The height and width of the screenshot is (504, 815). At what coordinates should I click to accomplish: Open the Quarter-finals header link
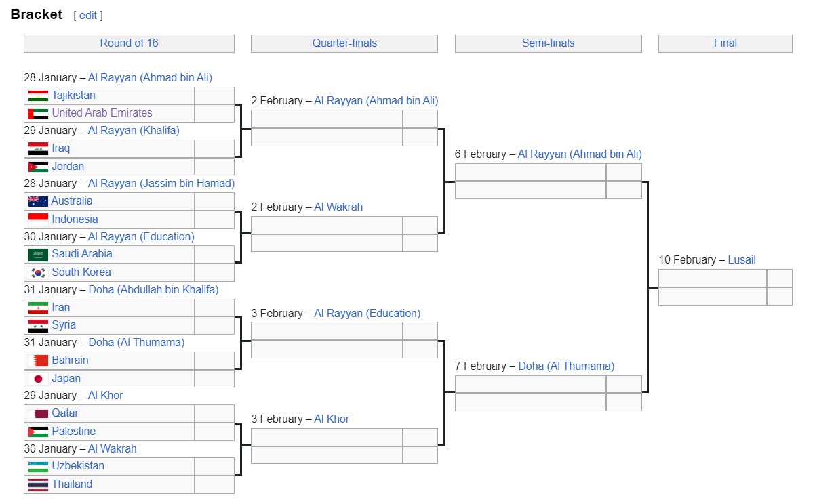pos(344,43)
